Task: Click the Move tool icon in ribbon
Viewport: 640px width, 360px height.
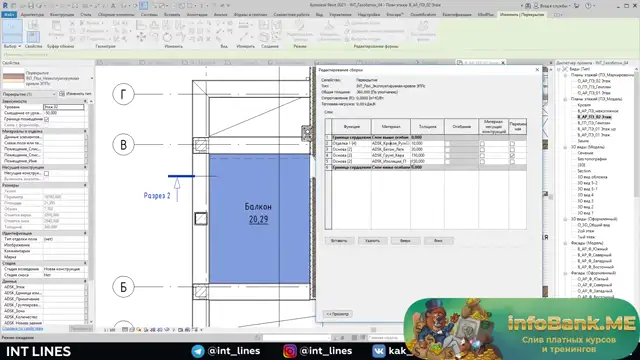Action: (x=141, y=37)
